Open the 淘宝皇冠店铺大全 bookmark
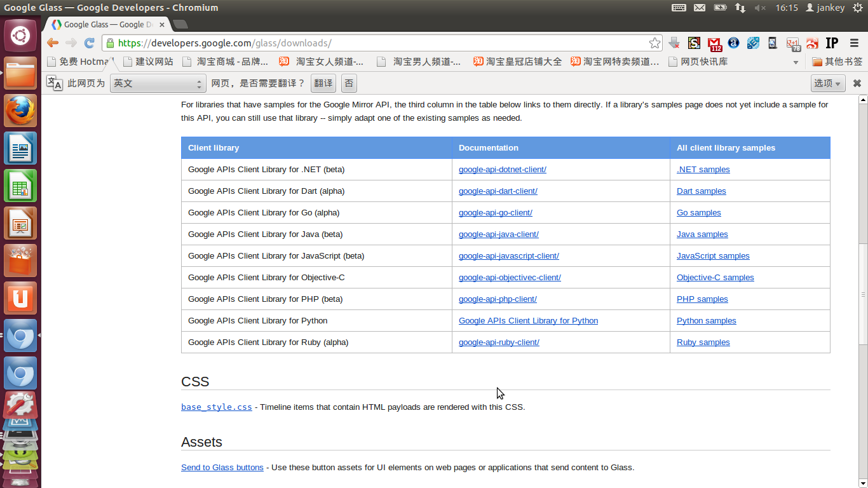Viewport: 868px width, 488px height. 518,62
